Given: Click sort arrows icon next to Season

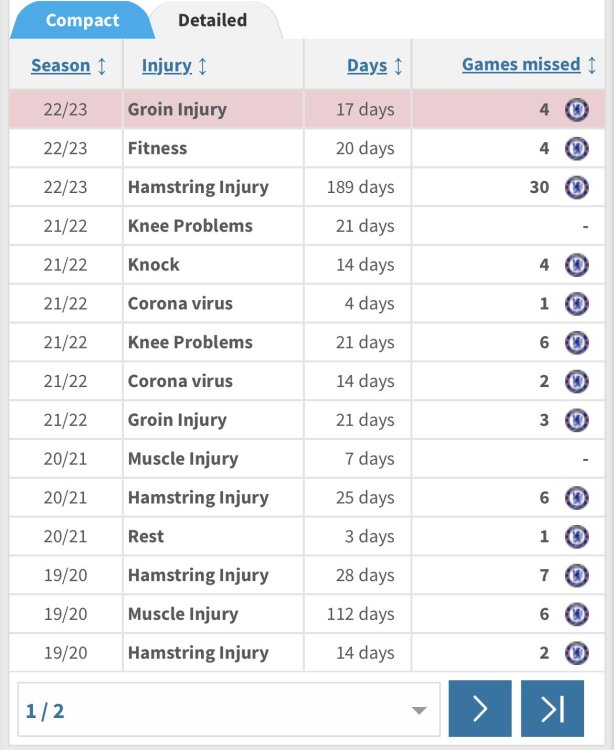Looking at the screenshot, I should pos(101,66).
